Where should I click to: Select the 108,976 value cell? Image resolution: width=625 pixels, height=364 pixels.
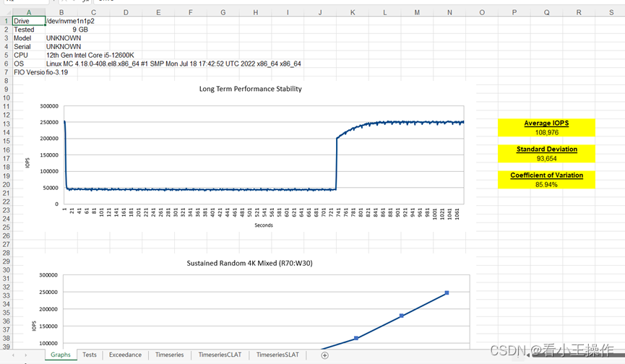coord(546,132)
